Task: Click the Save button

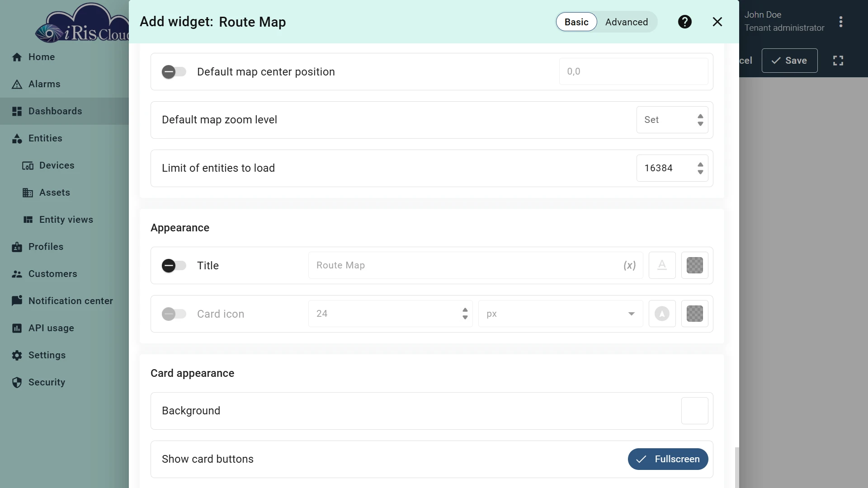Action: tap(789, 61)
